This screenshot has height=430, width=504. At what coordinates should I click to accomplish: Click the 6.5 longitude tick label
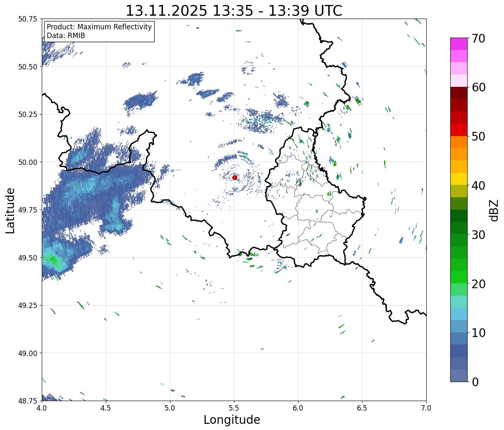362,408
